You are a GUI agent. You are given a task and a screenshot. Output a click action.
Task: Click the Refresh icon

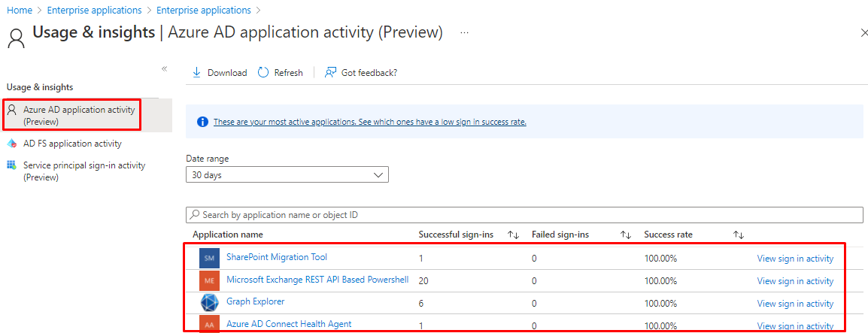[x=263, y=73]
